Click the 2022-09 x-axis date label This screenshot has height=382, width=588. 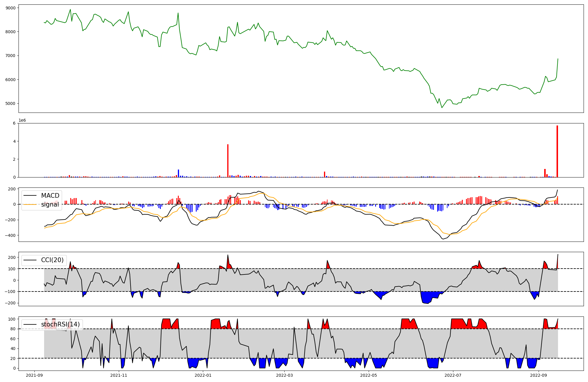point(538,375)
